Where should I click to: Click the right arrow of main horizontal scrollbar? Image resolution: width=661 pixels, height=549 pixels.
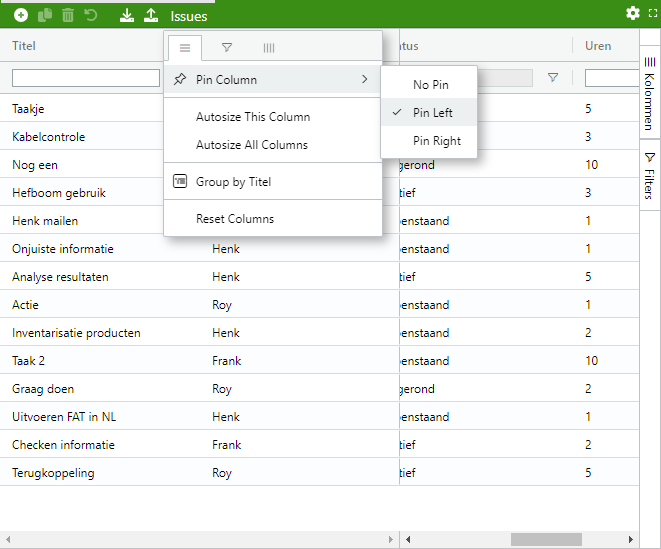[x=630, y=539]
